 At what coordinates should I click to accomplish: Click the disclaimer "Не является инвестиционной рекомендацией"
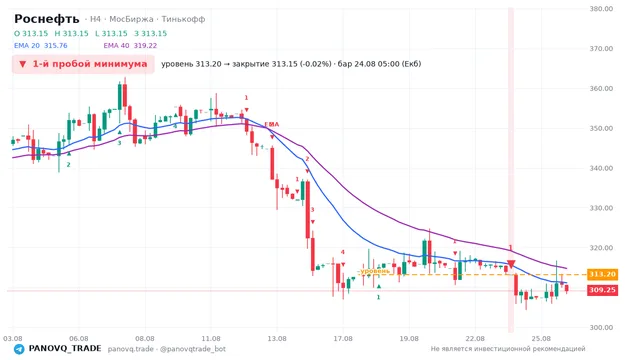coord(508,349)
